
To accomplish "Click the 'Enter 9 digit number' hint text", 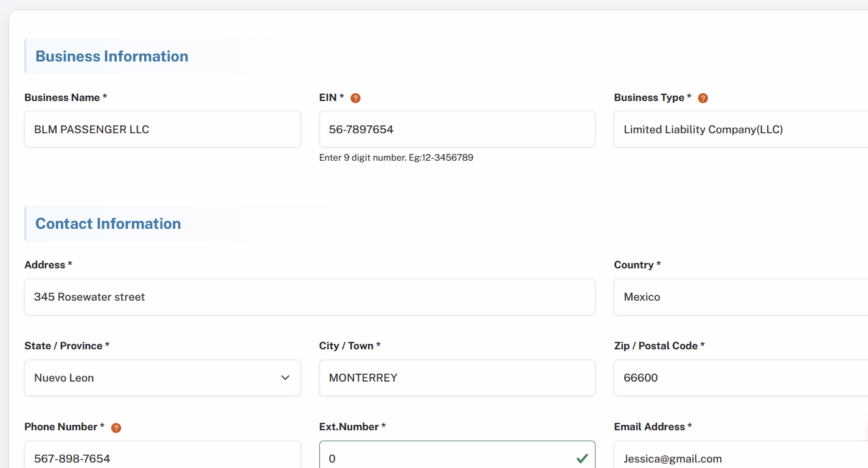I will point(396,158).
